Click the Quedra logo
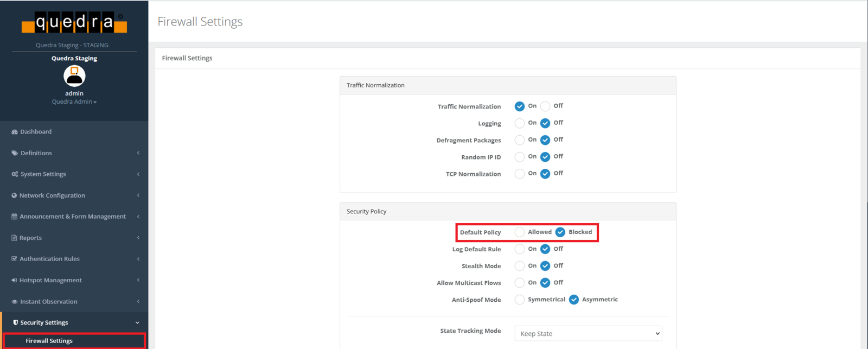The image size is (868, 349). [x=74, y=23]
